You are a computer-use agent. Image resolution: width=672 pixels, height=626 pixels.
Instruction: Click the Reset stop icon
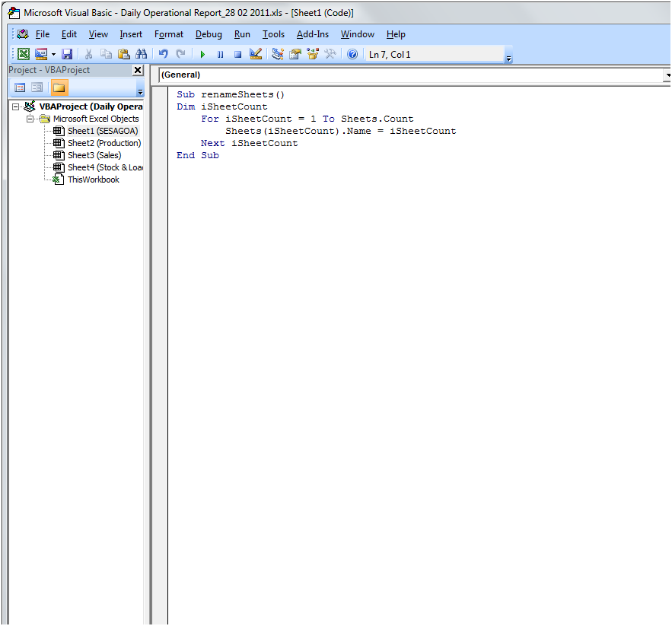(237, 54)
